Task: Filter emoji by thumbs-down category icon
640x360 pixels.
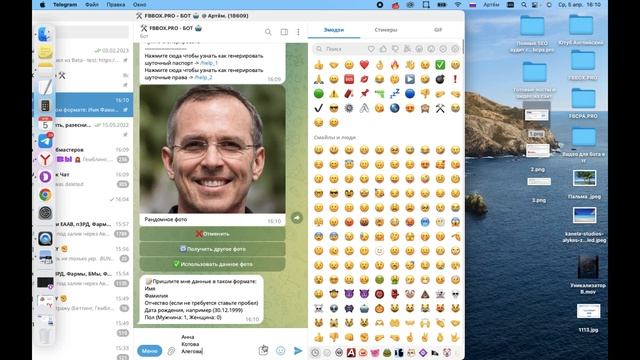Action: 395,49
